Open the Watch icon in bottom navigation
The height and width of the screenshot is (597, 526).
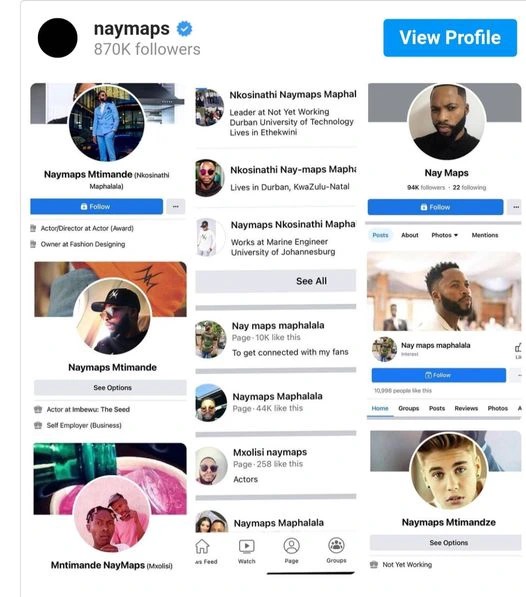[247, 547]
